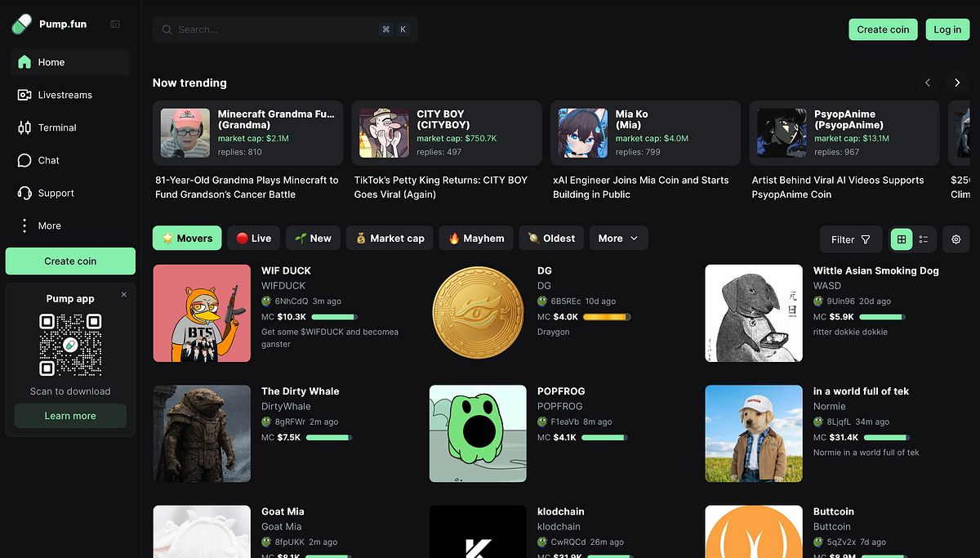Screen dimensions: 980x558
Task: Open Minecraft Grandma trending card image
Action: (185, 133)
